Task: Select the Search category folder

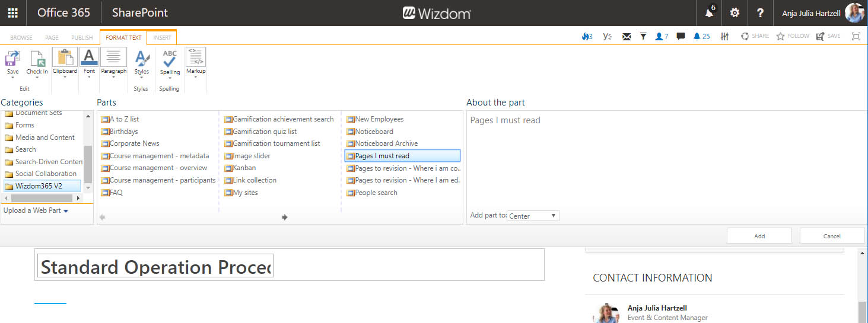Action: coord(21,149)
